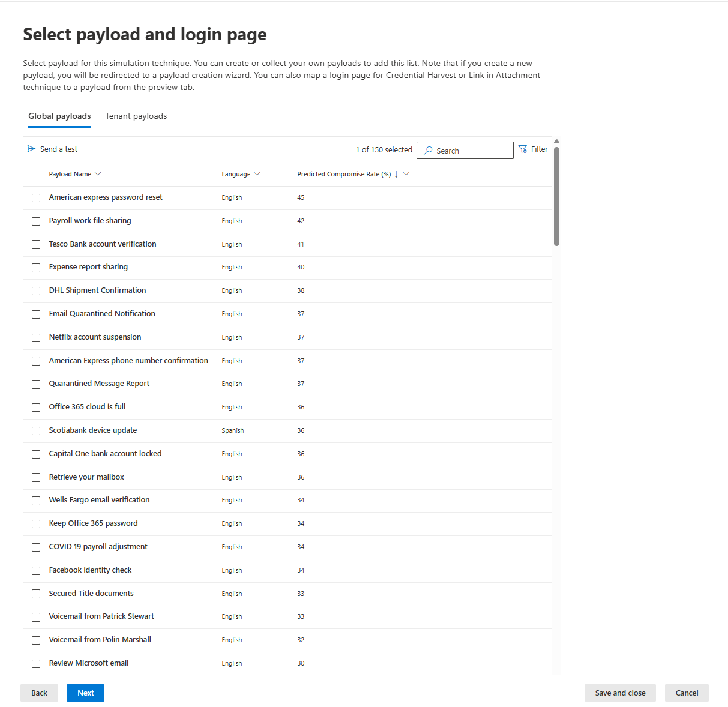728x707 pixels.
Task: Expand the Payload Name column dropdown
Action: (x=98, y=174)
